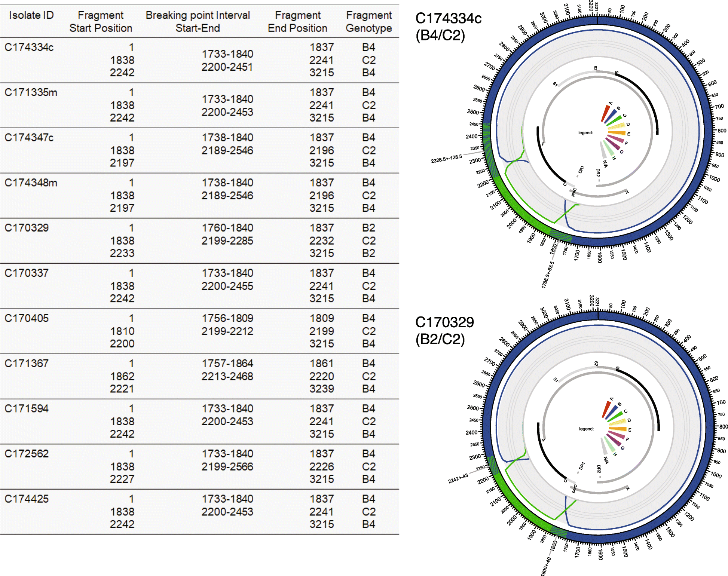Click the breakpoint interval 2200-2455
This screenshot has width=728, height=576.
227,286
